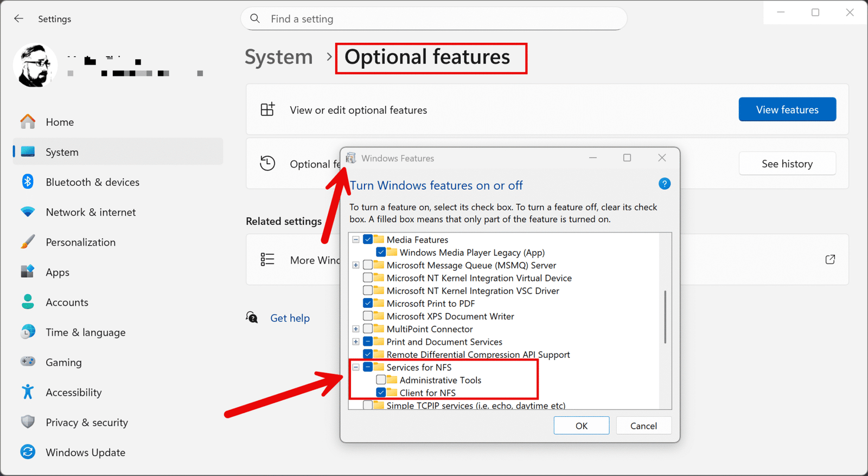Click the blue help question mark icon
The height and width of the screenshot is (476, 868).
click(x=665, y=184)
